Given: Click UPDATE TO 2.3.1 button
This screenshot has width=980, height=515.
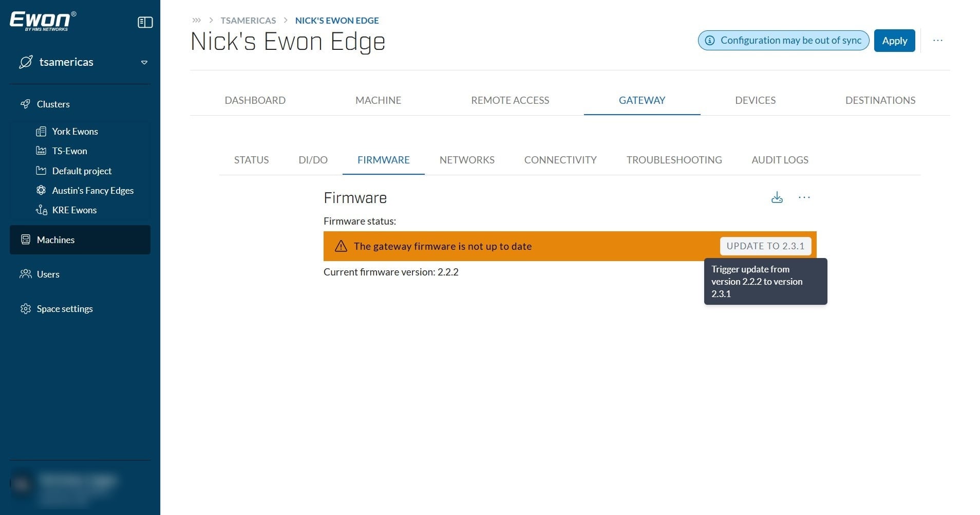Looking at the screenshot, I should click(765, 246).
